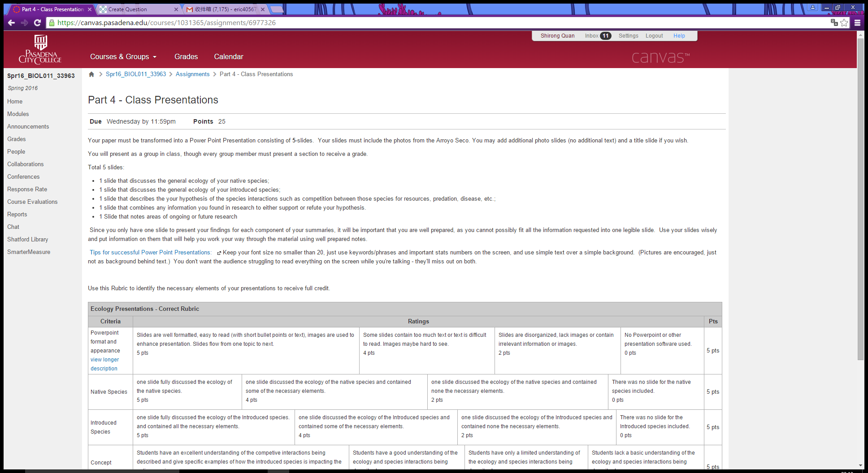Open the Help link
Viewport: 868px width, 473px height.
pos(679,36)
